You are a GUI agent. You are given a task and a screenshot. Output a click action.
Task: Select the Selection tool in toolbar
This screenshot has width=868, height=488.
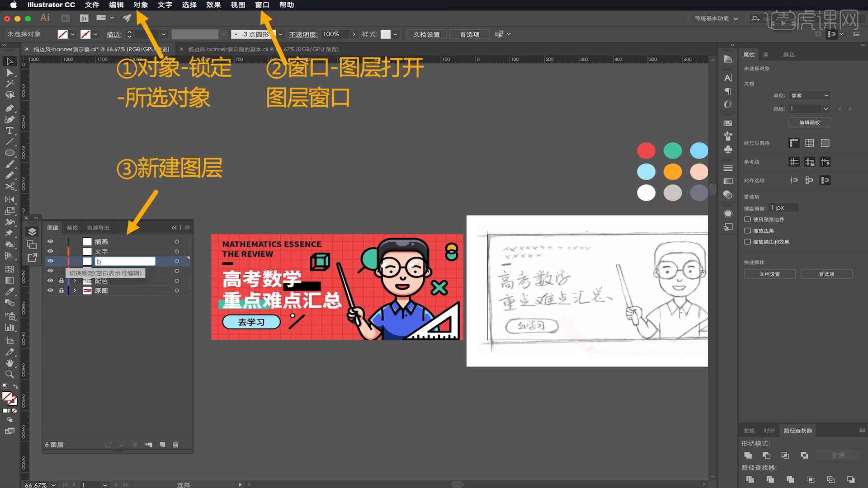[x=9, y=61]
